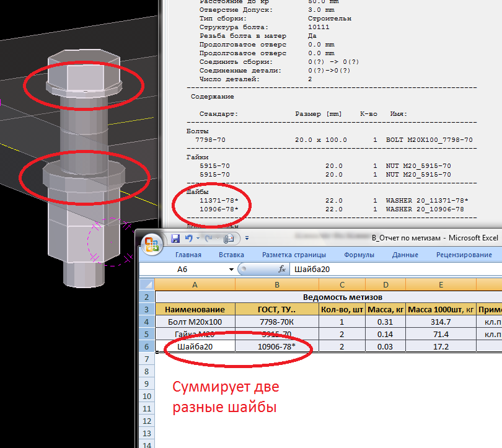Select column B header
Viewport: 502px width, 448px height.
pyautogui.click(x=276, y=284)
